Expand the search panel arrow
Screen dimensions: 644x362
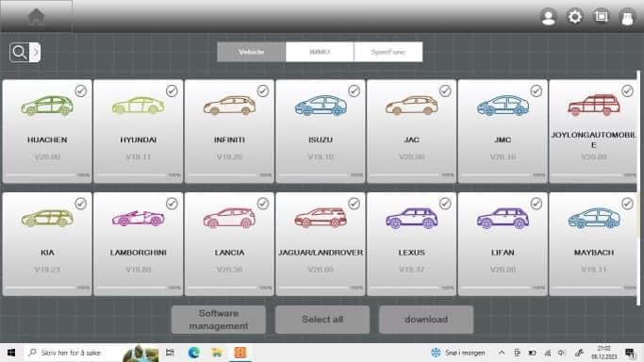click(x=35, y=53)
